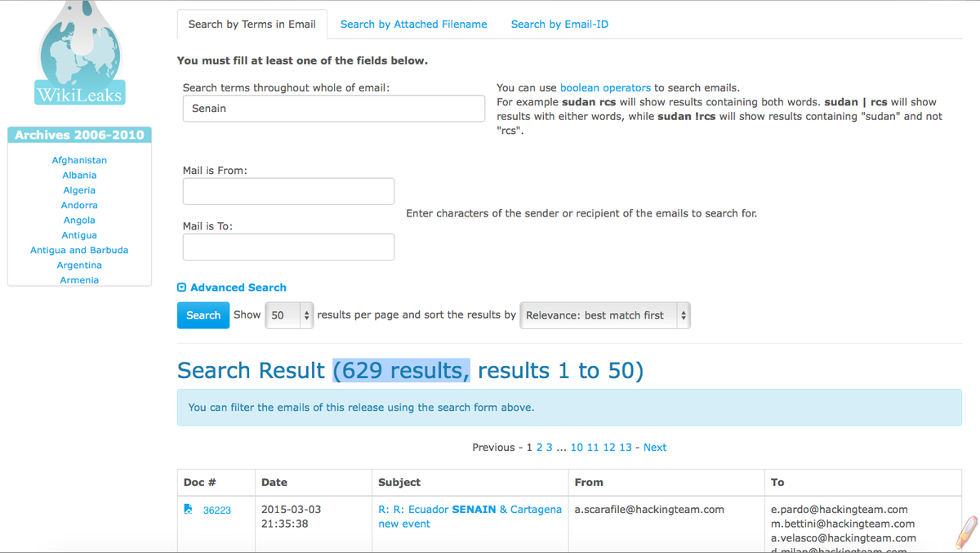980x553 pixels.
Task: Open the sort by Relevance dropdown
Action: click(x=605, y=315)
